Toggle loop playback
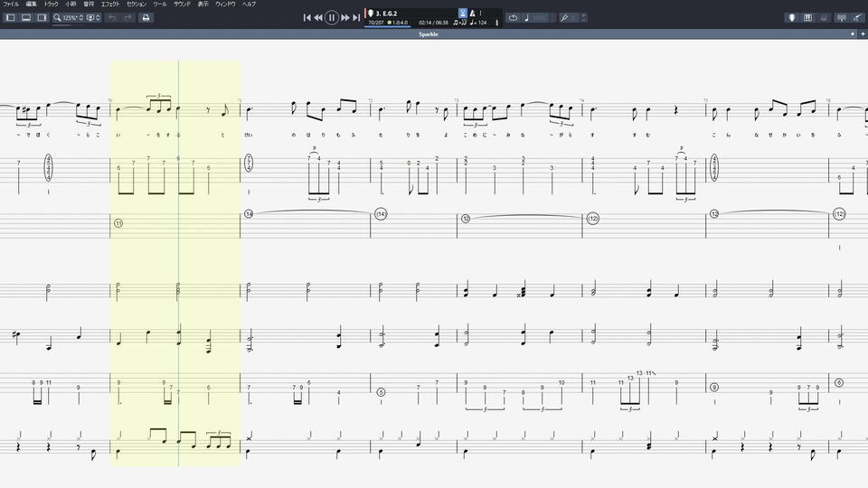Screen dimensions: 868x488 point(513,18)
